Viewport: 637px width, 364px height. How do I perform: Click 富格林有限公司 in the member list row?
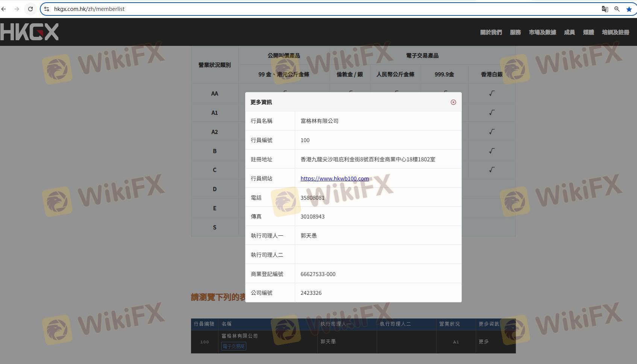point(240,336)
